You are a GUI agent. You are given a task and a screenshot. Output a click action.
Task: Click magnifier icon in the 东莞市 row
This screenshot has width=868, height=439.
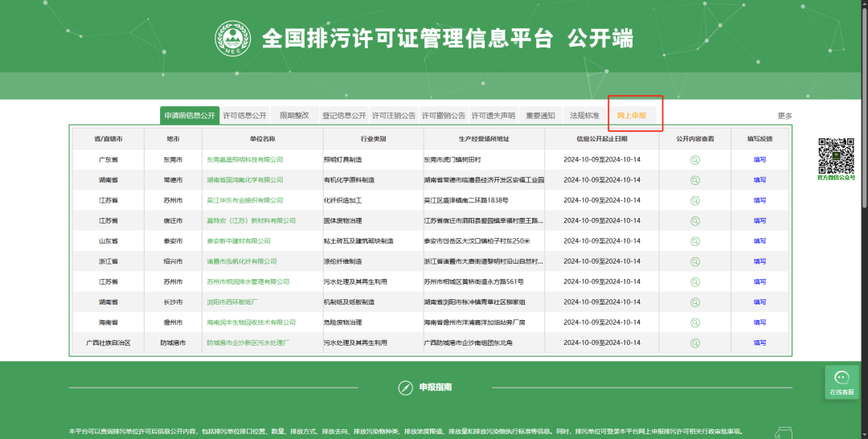(695, 159)
